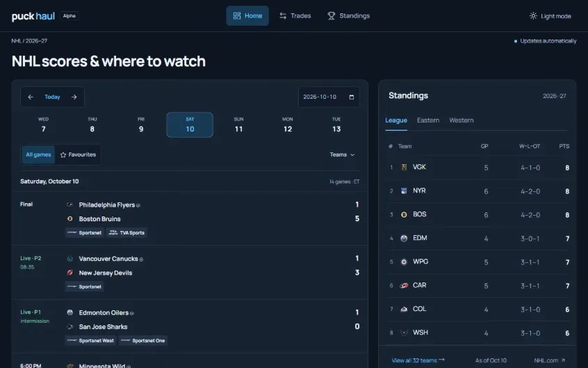Jump to Today
This screenshot has height=368, width=588.
52,97
